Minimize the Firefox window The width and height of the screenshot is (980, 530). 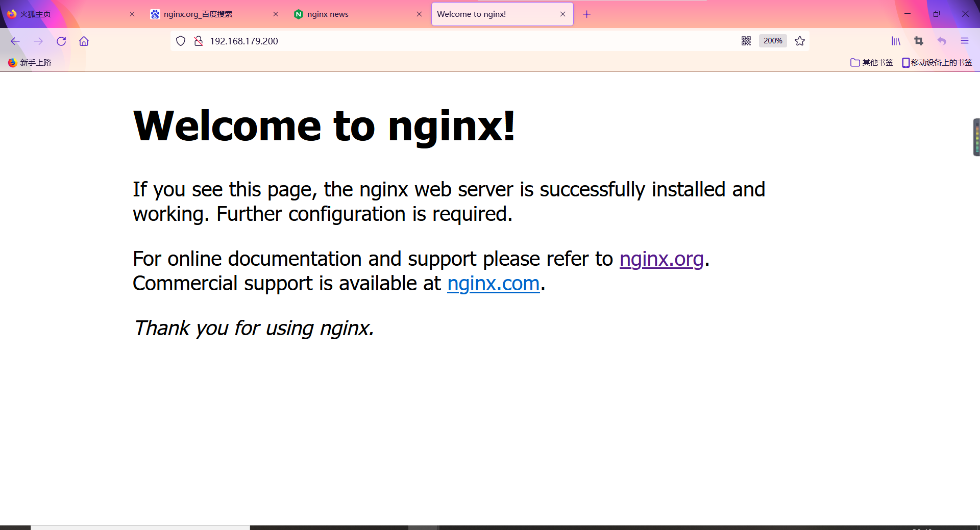click(908, 14)
